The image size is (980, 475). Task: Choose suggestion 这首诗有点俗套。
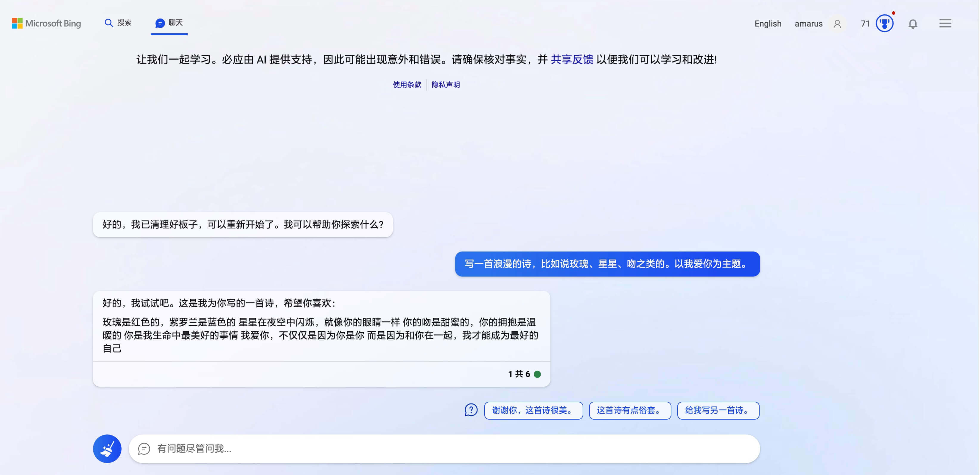pyautogui.click(x=630, y=410)
